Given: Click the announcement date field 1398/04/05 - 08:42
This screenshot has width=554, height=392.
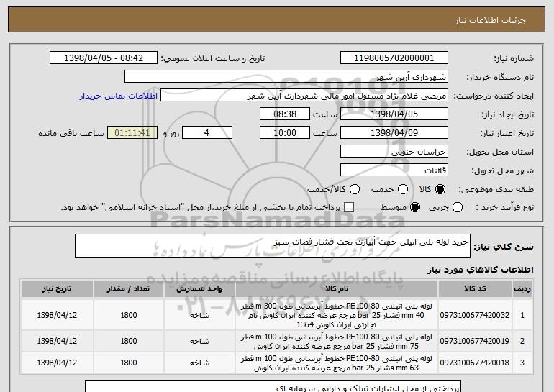Looking at the screenshot, I should click(104, 58).
